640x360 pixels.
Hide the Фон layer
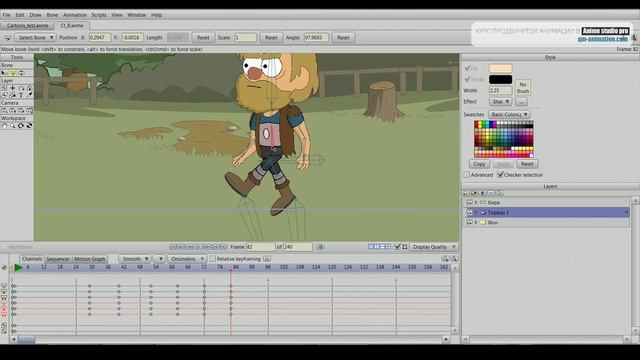coord(469,222)
